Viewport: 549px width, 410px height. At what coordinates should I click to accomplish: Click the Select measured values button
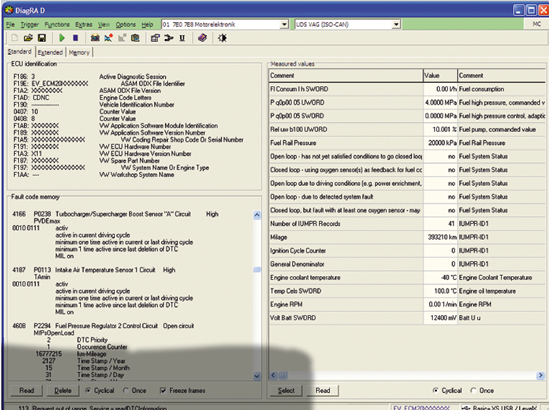(x=286, y=390)
